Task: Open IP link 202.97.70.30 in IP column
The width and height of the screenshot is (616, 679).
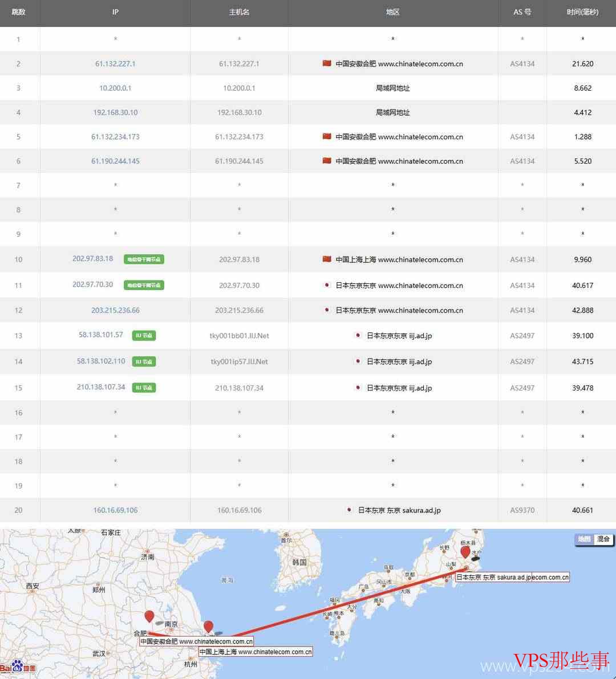Action: pos(93,284)
